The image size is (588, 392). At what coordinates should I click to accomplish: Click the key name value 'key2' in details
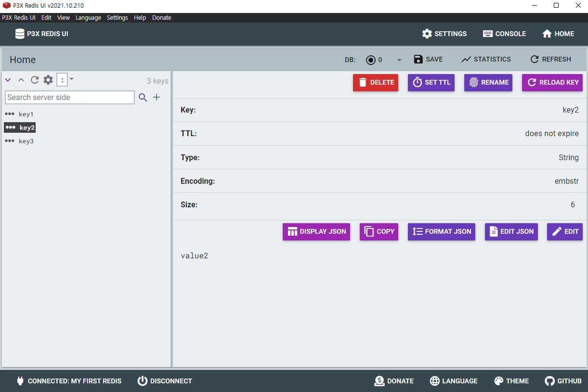[x=571, y=110]
